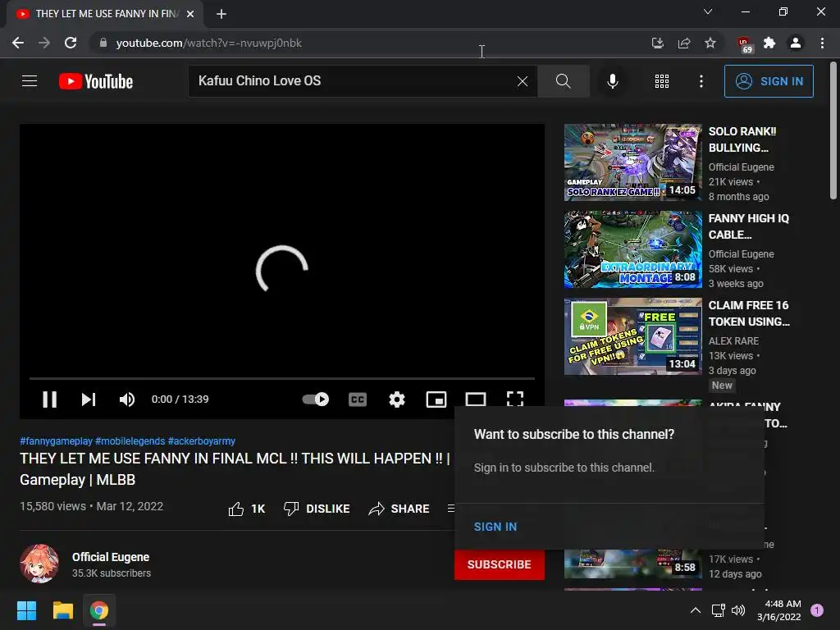Open Official Eugene channel name below video
This screenshot has width=840, height=630.
click(111, 557)
